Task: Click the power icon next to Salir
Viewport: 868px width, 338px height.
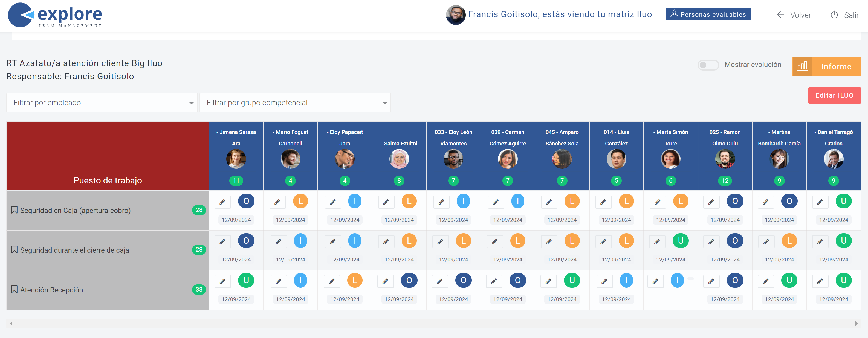Action: click(x=834, y=15)
